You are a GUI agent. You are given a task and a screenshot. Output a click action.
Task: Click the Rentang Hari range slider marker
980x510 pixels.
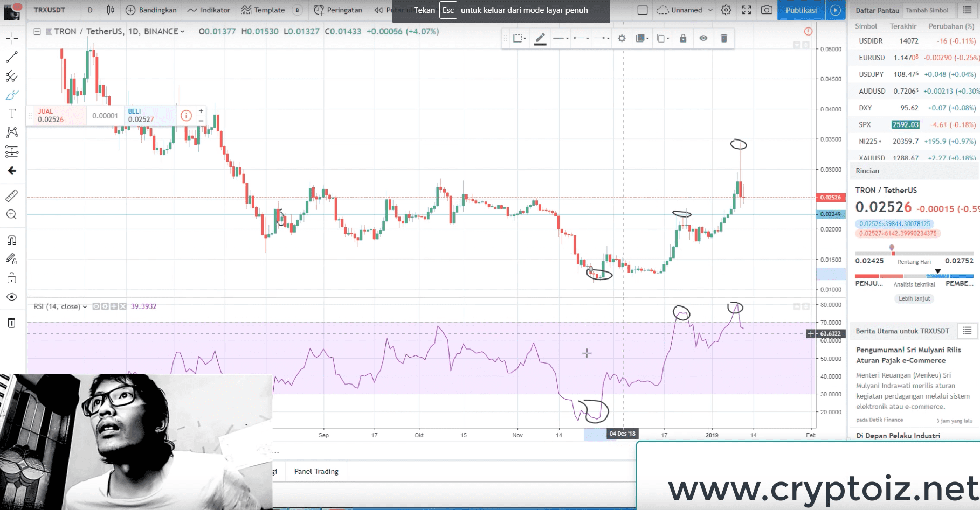[x=892, y=249]
